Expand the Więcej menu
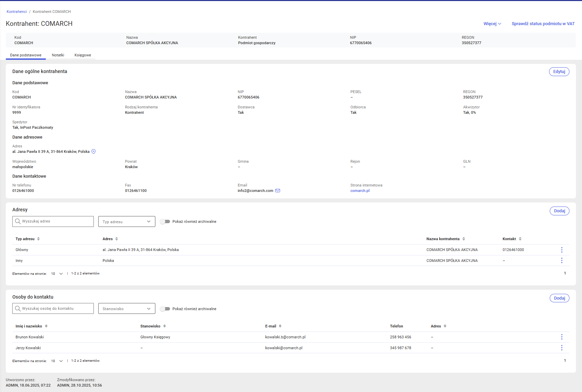Viewport: 582px width, 392px height. point(492,24)
